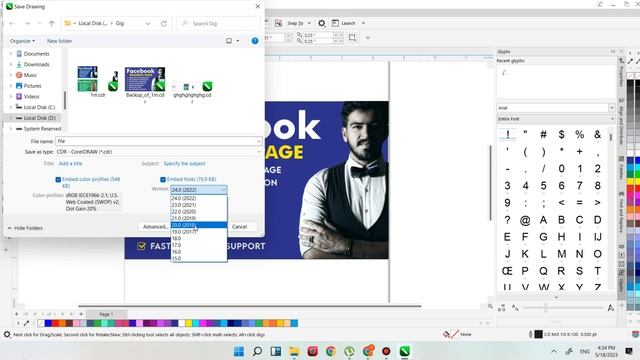Uncheck Embed color profiles checkbox
The width and height of the screenshot is (640, 360).
[x=58, y=179]
